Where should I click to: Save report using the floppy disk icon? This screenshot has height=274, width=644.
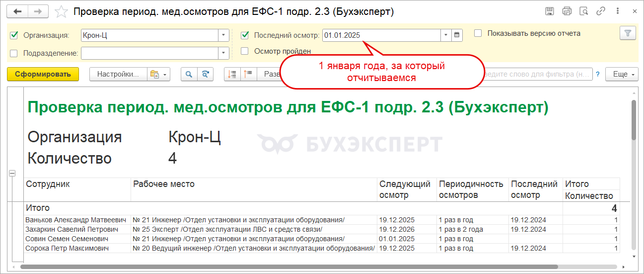click(550, 11)
